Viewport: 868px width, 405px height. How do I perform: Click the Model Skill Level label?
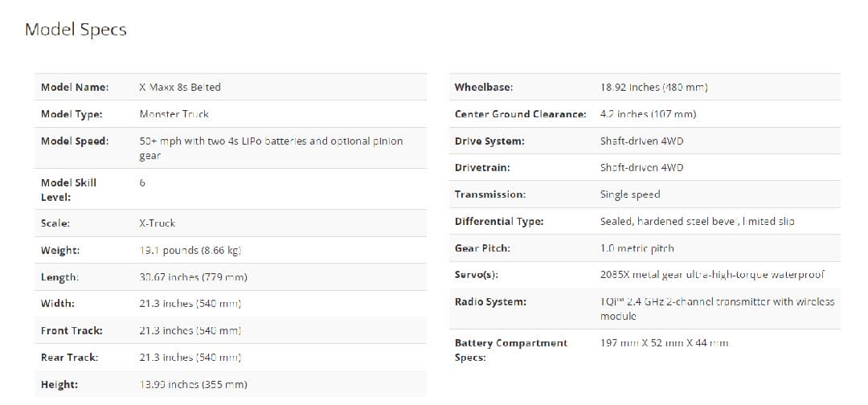(x=68, y=189)
